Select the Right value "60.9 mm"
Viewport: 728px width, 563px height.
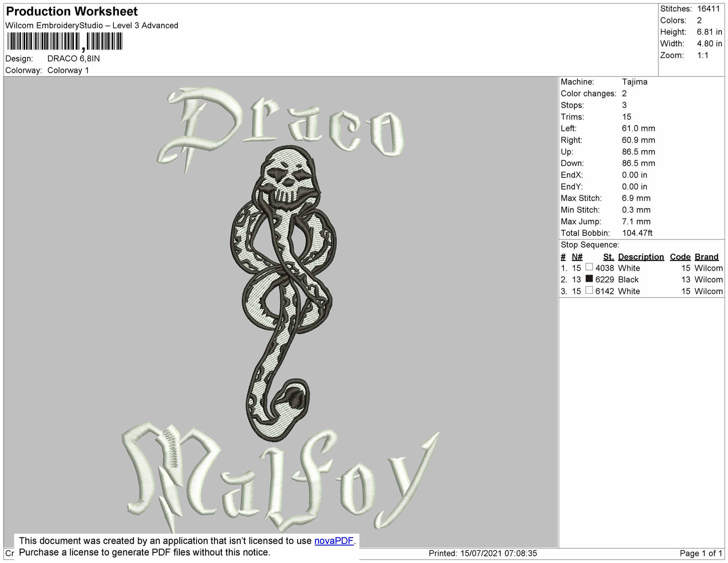point(638,140)
